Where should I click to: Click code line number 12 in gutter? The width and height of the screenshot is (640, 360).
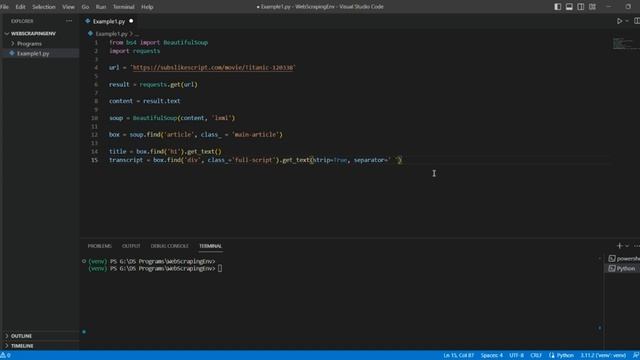click(x=95, y=135)
